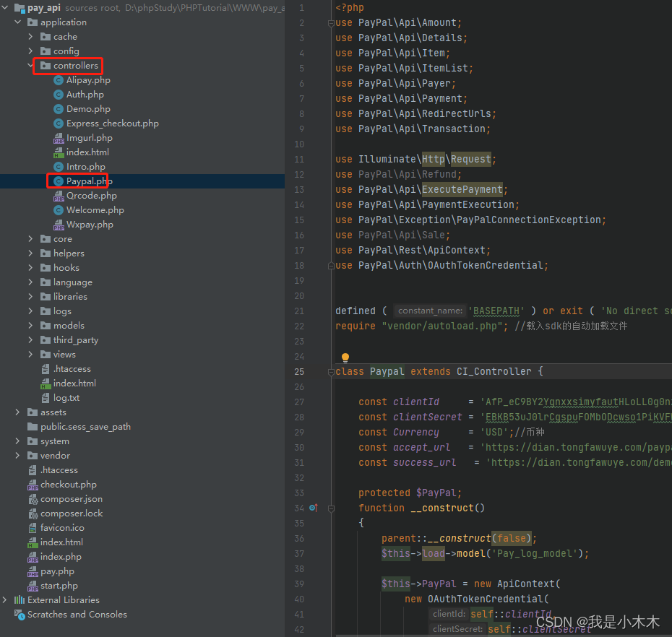This screenshot has height=637, width=672.
Task: Click the application .htaccess file icon
Action: (x=46, y=369)
